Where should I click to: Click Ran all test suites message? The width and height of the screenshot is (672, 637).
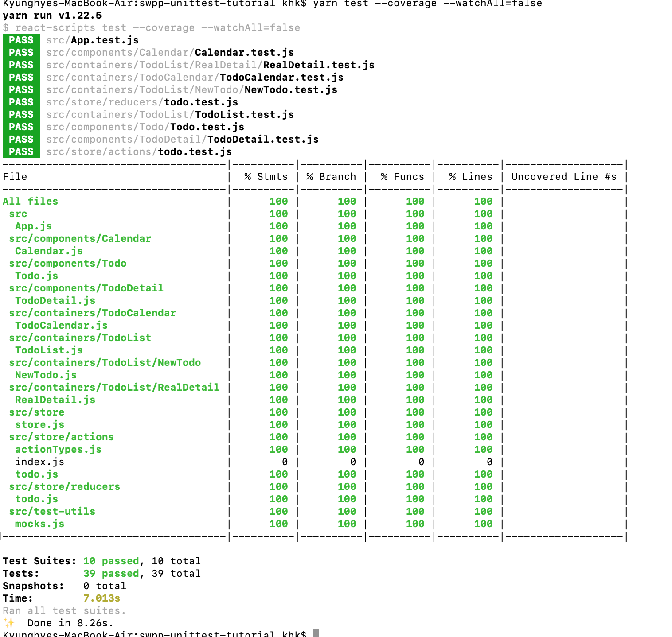(x=65, y=611)
